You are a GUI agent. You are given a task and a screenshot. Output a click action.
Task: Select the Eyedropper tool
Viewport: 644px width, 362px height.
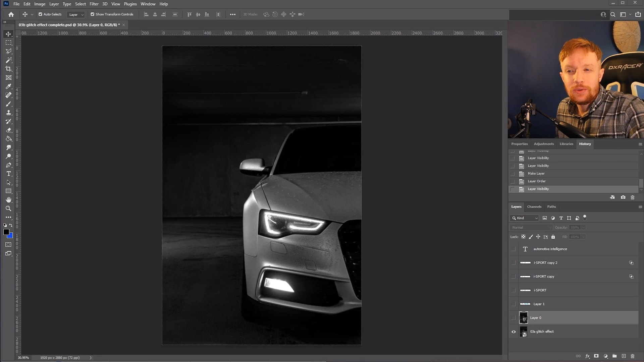pos(8,86)
